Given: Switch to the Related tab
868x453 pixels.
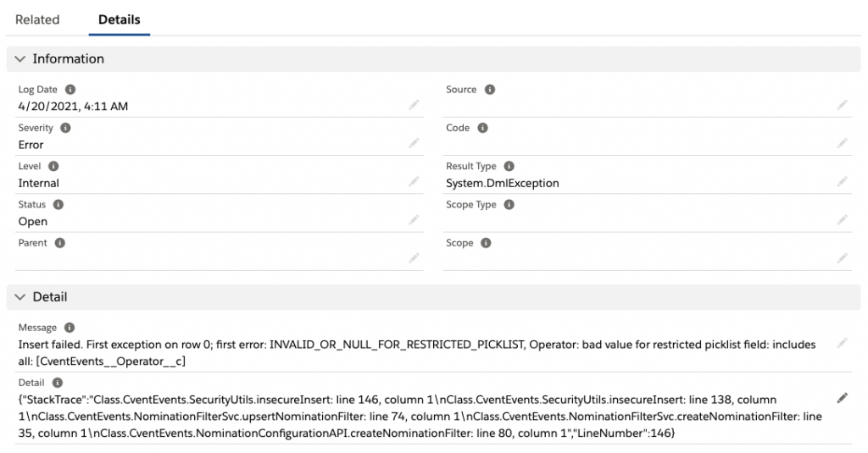Looking at the screenshot, I should (x=37, y=19).
